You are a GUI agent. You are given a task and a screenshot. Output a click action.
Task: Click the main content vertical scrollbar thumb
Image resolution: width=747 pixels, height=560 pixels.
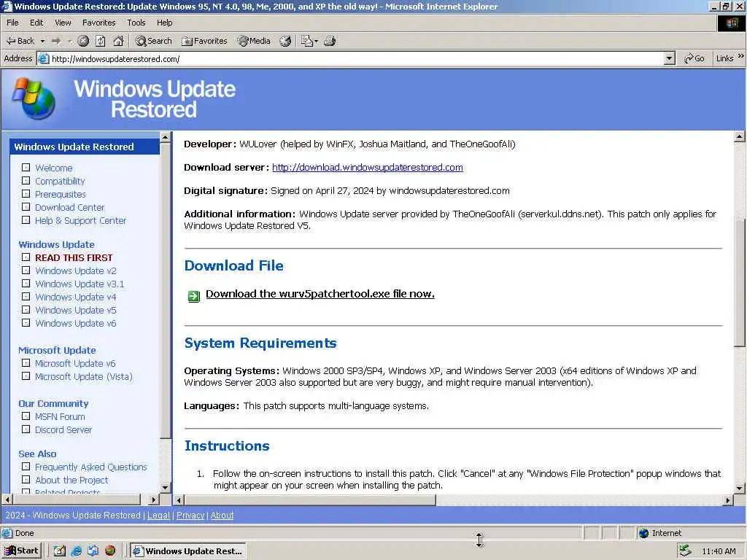click(x=740, y=284)
